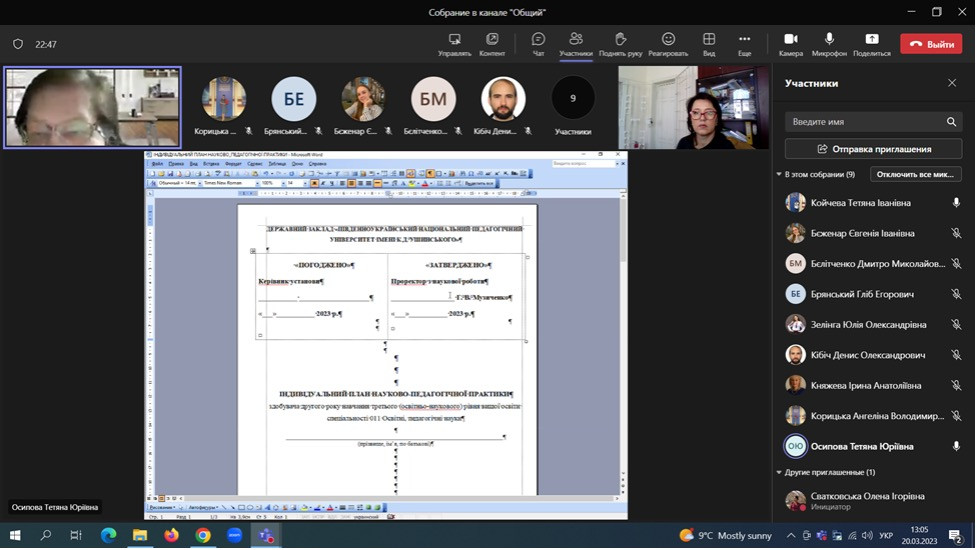Collapse the 'В этом собрании (9)' list
977x550 pixels.
point(780,175)
